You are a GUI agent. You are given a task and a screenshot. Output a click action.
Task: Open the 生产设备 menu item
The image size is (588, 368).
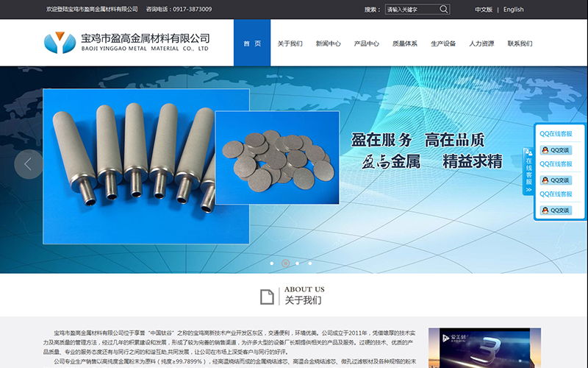point(443,43)
